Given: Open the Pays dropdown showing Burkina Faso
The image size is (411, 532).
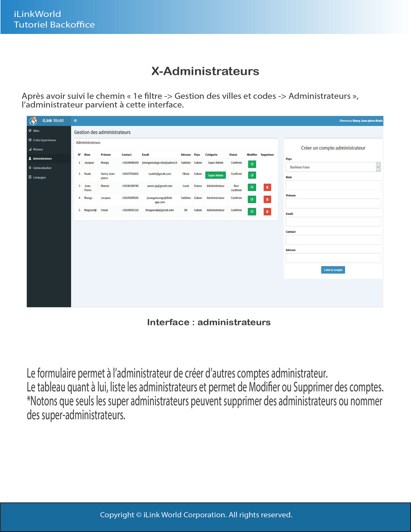Looking at the screenshot, I should 332,167.
